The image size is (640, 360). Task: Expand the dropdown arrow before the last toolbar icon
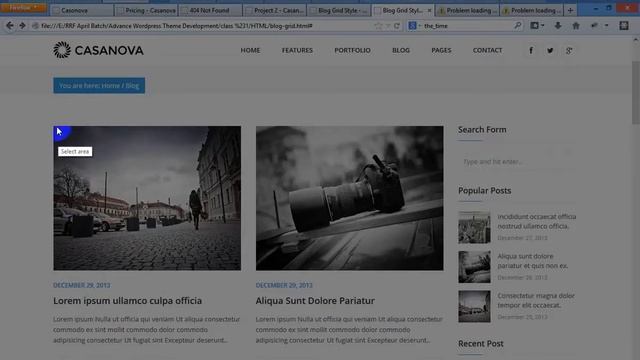pyautogui.click(x=607, y=26)
